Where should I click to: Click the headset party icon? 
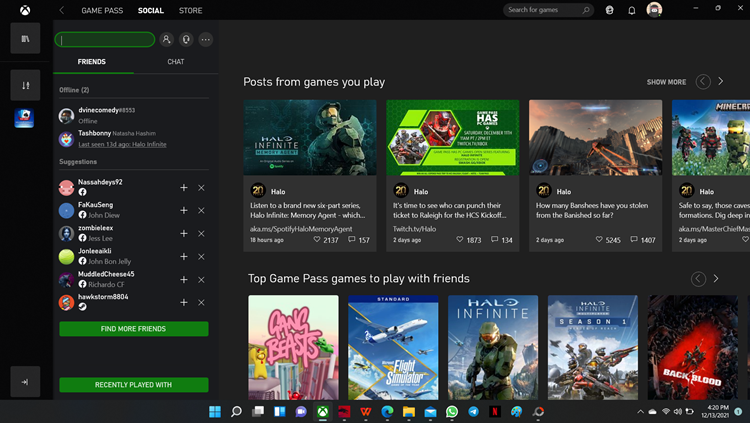[x=186, y=40]
